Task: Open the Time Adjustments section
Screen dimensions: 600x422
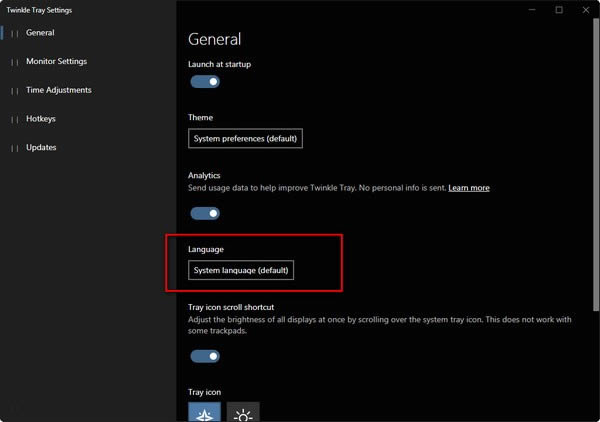Action: point(58,90)
